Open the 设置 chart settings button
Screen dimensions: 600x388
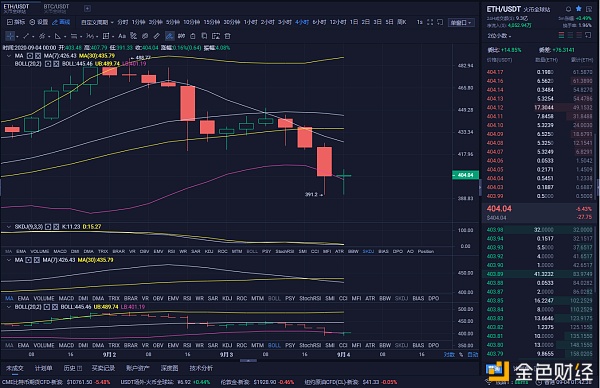tap(39, 22)
